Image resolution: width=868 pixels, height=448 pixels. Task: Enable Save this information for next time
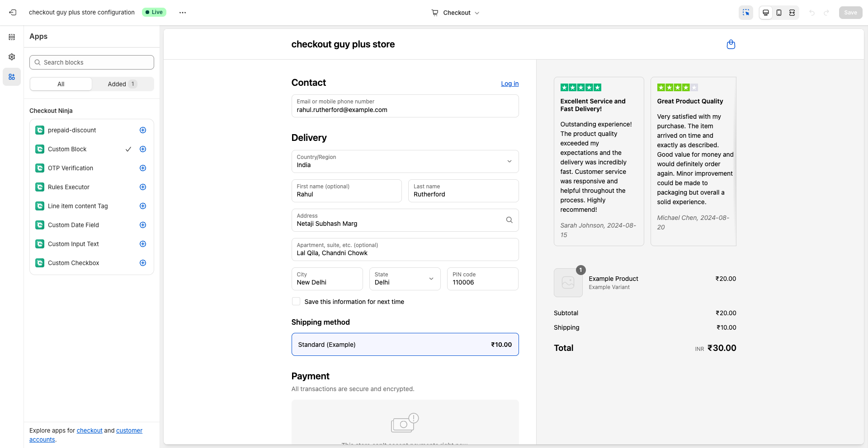pos(296,301)
